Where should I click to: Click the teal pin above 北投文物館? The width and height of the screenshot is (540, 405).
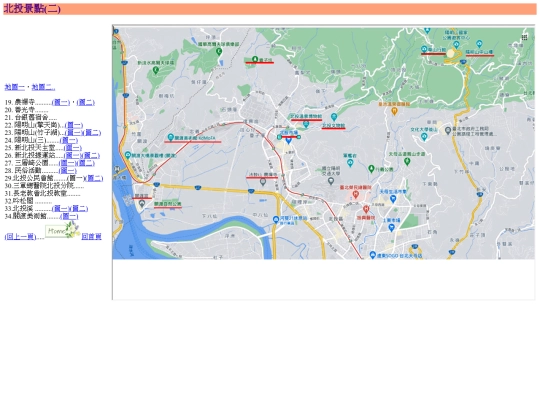point(334,117)
